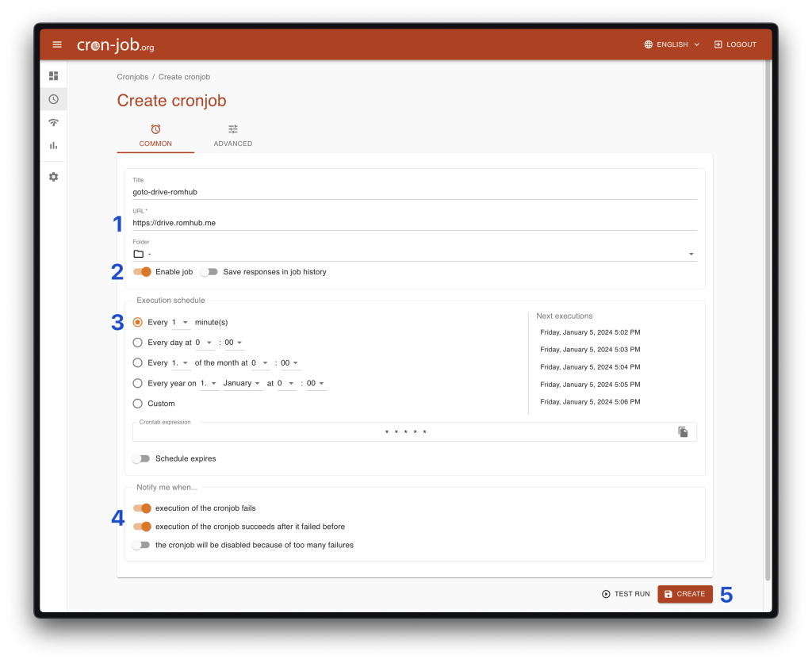Image resolution: width=812 pixels, height=663 pixels.
Task: Turn on Save responses in job history
Action: [x=209, y=272]
